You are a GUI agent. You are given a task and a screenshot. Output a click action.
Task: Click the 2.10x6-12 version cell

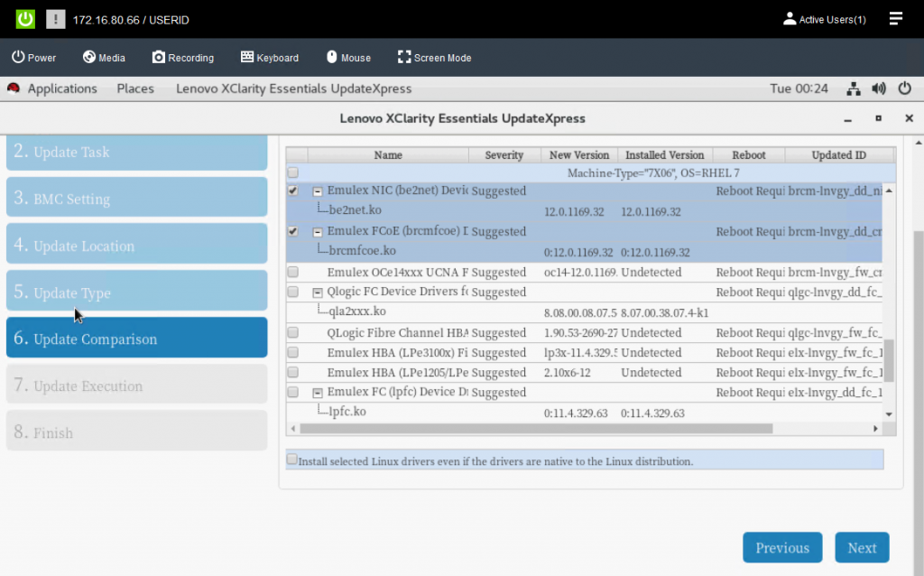[567, 373]
